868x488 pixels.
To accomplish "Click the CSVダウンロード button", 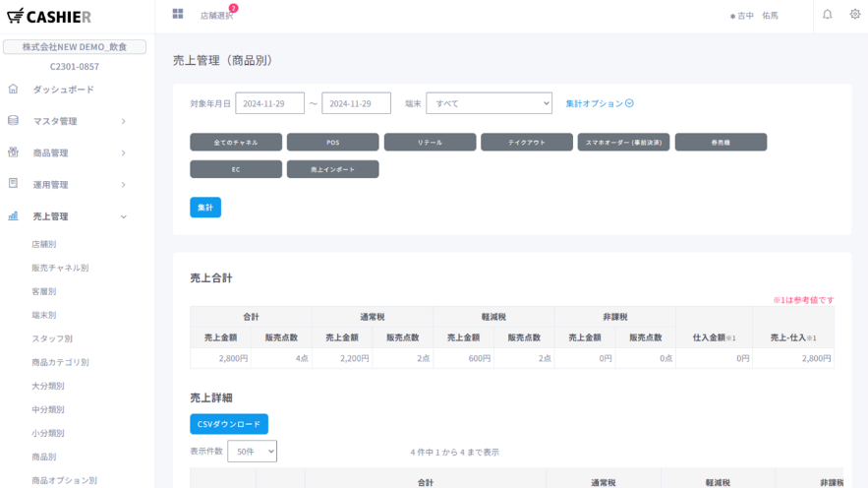I will 228,424.
